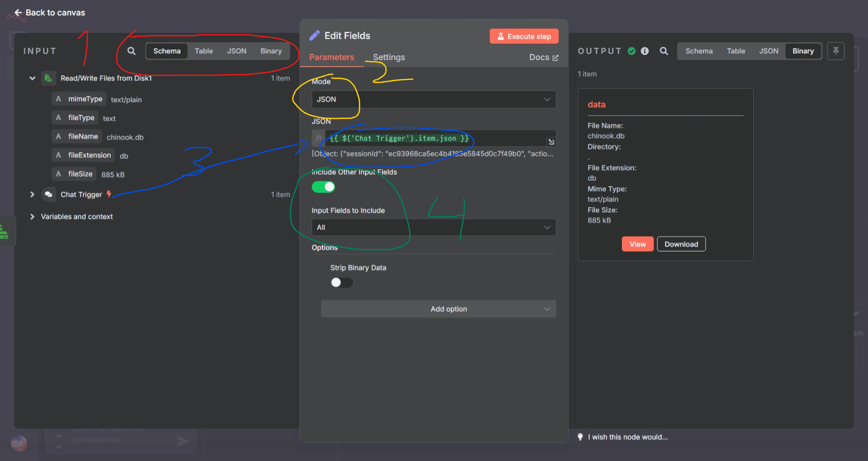Click the Read/Write Files node icon
The height and width of the screenshot is (461, 868).
49,78
